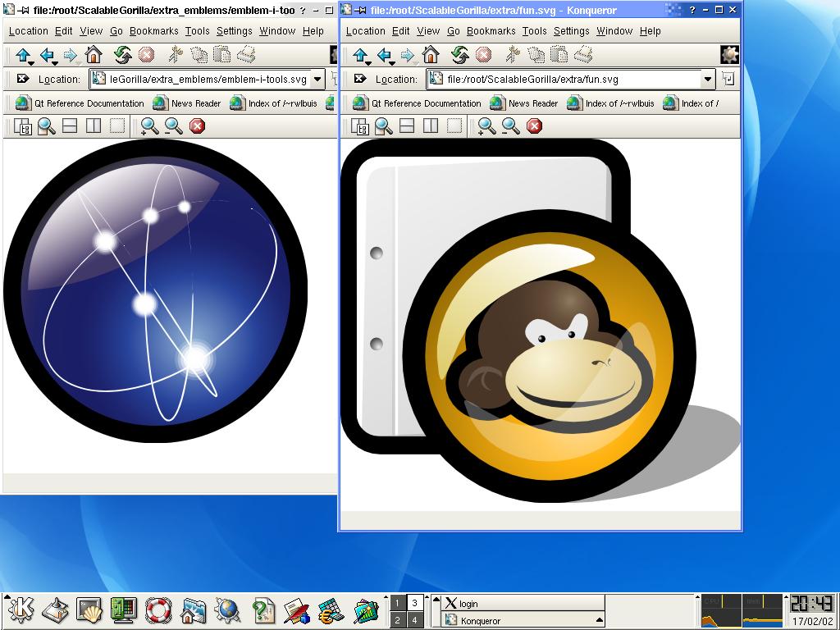Viewport: 840px width, 630px height.
Task: Reload the emblem-i-tools.svg document
Action: tap(123, 55)
